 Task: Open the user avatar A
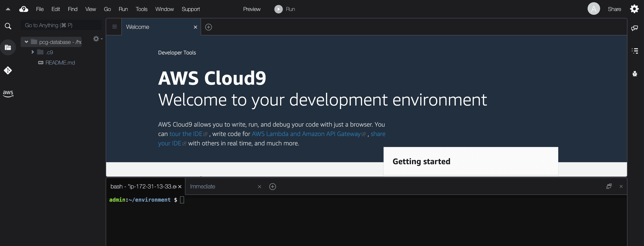tap(594, 9)
